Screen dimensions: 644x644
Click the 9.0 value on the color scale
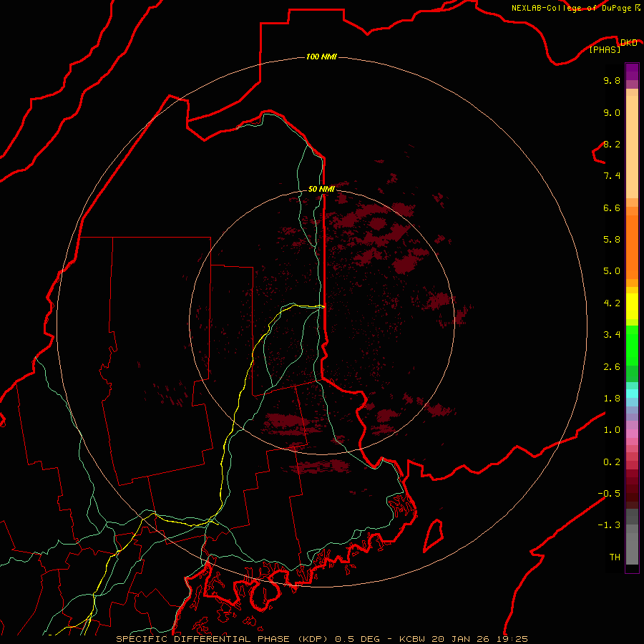612,112
